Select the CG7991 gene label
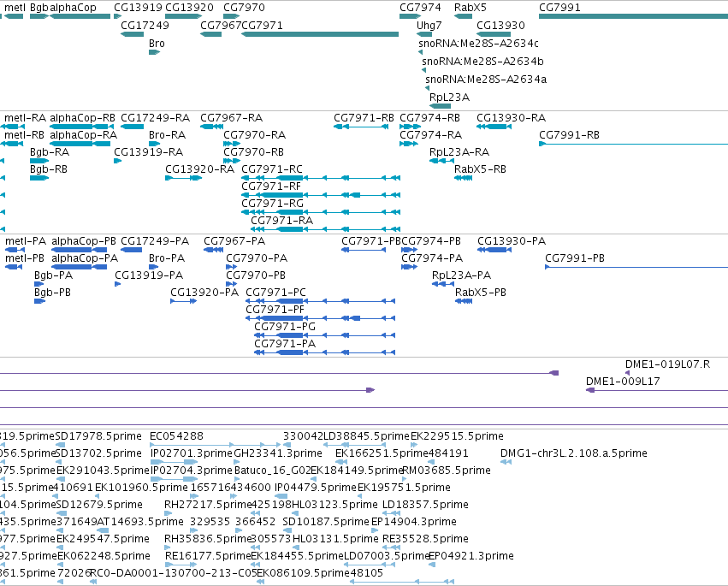Viewport: 728px width, 586px height. click(x=559, y=8)
